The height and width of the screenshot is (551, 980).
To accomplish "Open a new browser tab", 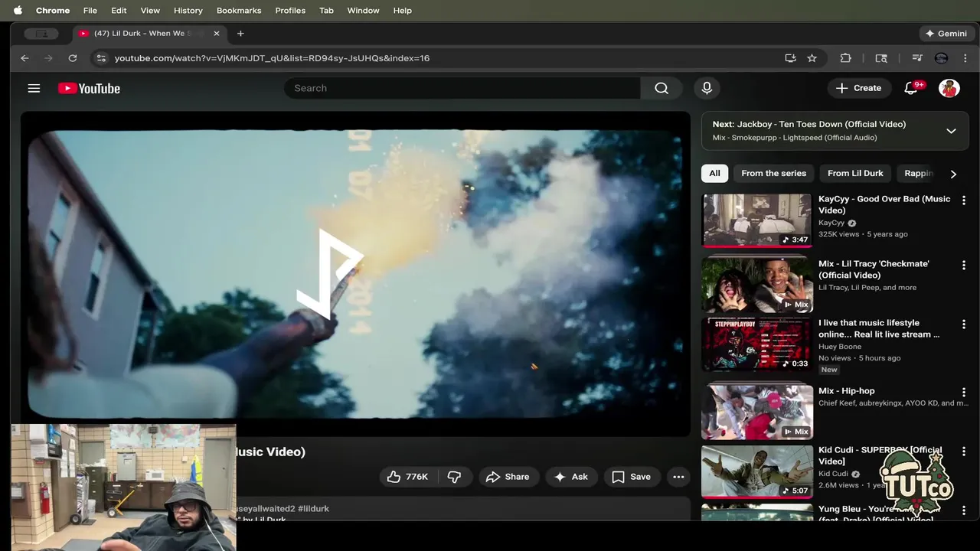I will click(x=240, y=34).
